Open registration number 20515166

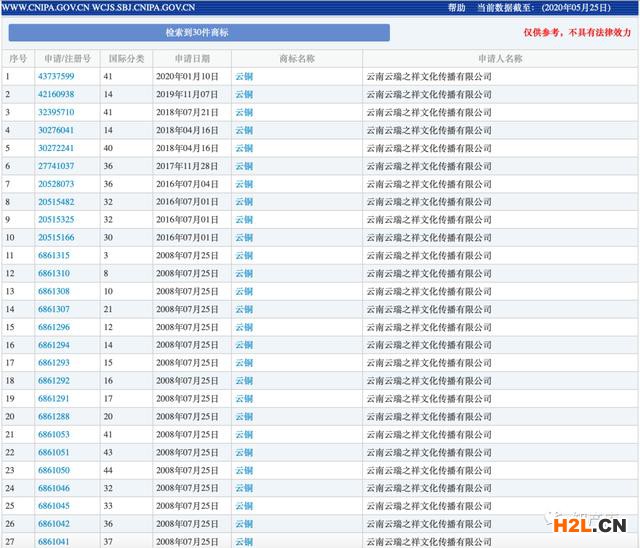56,238
